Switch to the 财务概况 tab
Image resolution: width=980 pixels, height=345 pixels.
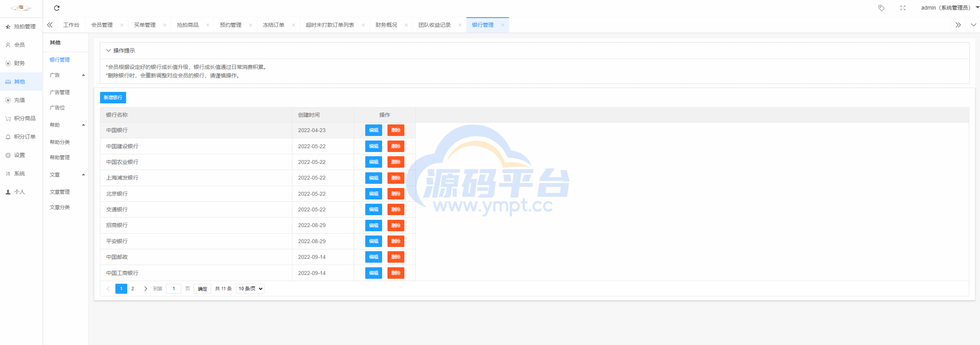point(386,25)
